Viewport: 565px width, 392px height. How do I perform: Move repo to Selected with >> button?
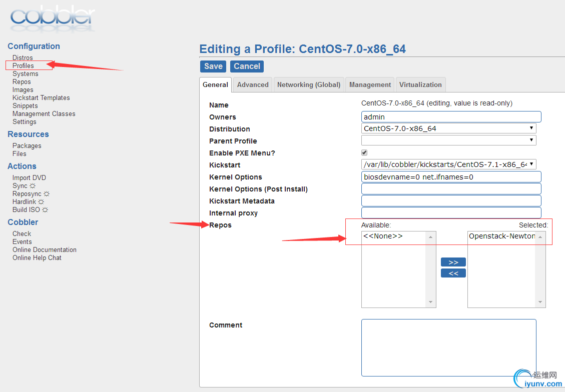coord(453,262)
